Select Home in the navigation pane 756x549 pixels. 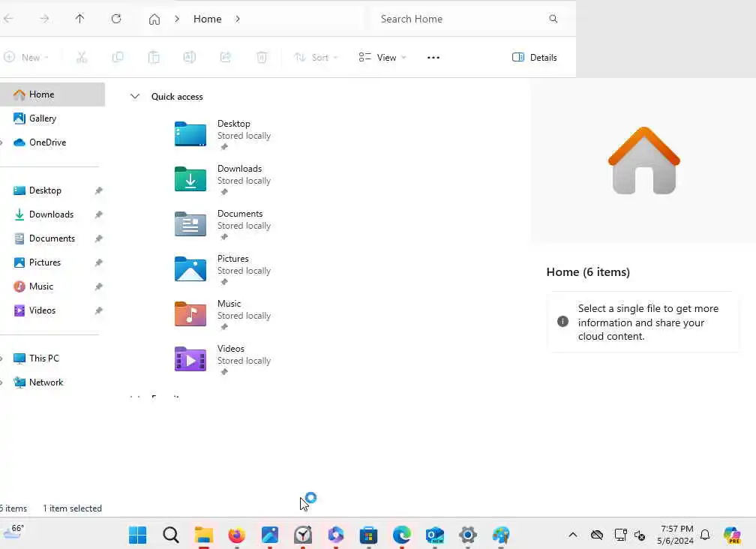pos(52,94)
